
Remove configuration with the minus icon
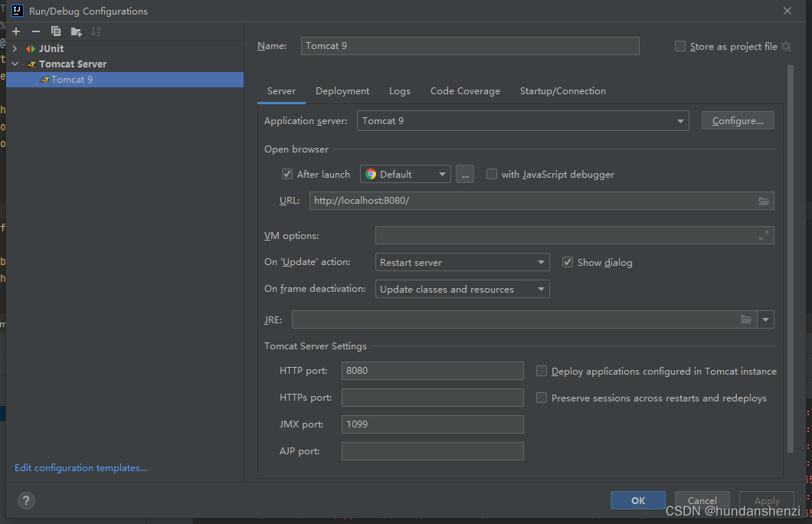tap(36, 31)
